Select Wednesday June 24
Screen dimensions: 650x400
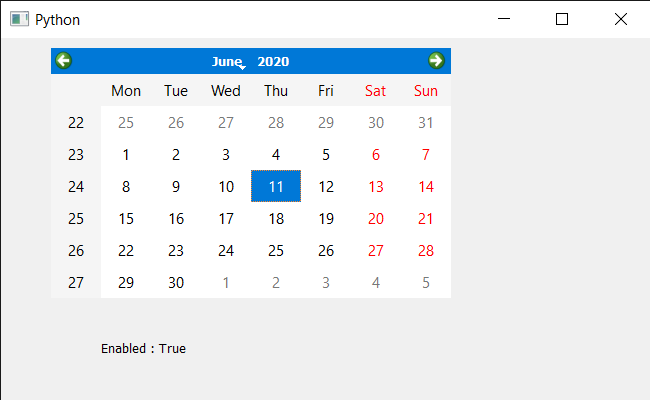point(226,250)
